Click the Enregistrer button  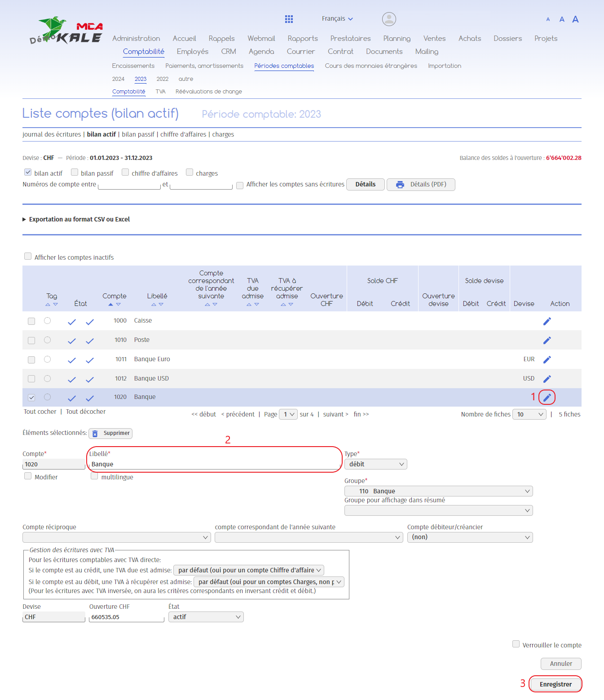click(556, 684)
